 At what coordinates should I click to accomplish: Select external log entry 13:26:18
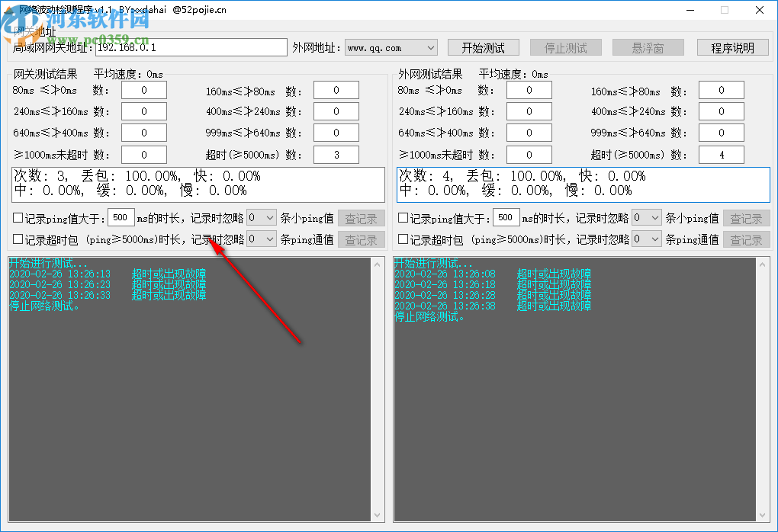pos(493,284)
